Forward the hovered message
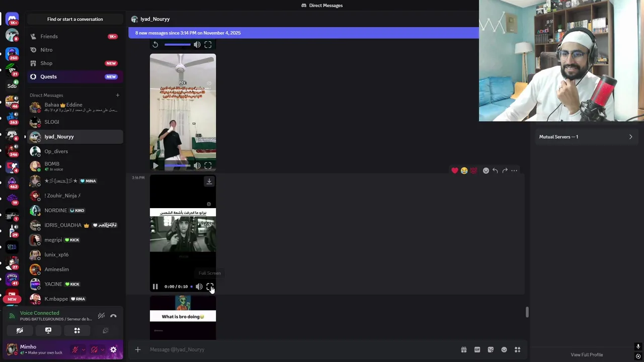This screenshot has width=644, height=362. 505,170
